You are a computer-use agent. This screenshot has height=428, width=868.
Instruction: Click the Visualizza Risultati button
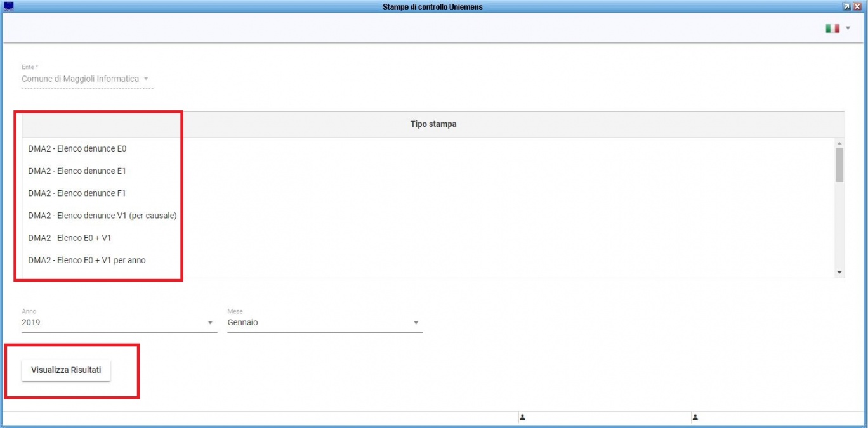[66, 370]
